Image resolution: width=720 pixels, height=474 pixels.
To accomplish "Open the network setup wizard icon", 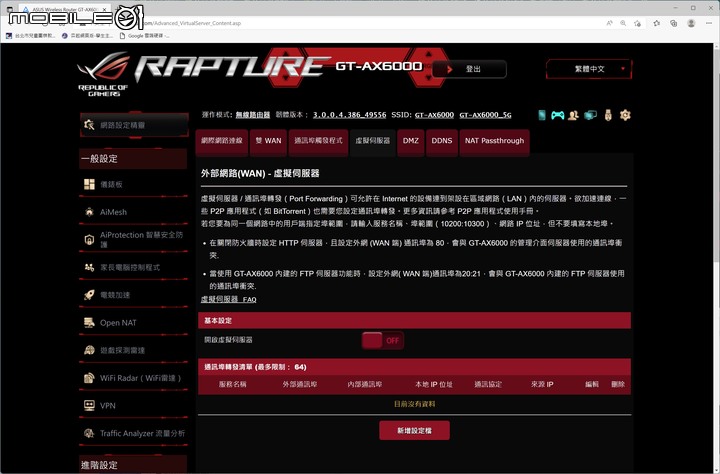I will [89, 124].
